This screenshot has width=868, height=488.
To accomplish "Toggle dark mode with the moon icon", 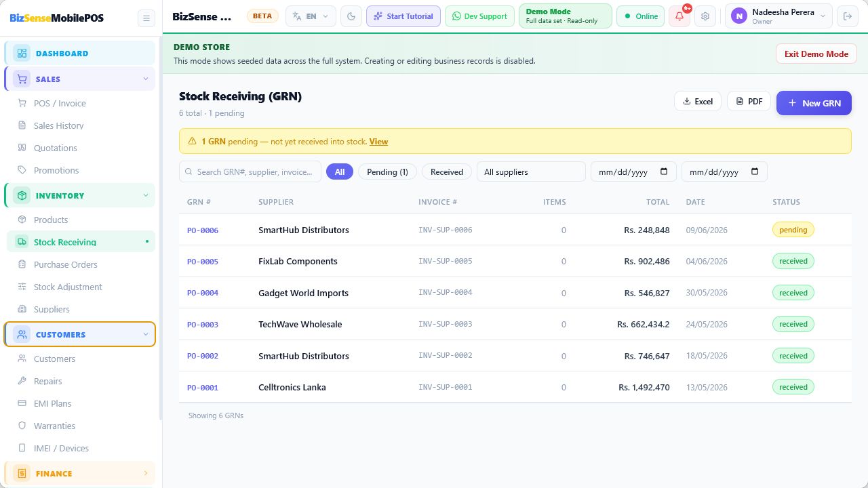I will pos(351,16).
